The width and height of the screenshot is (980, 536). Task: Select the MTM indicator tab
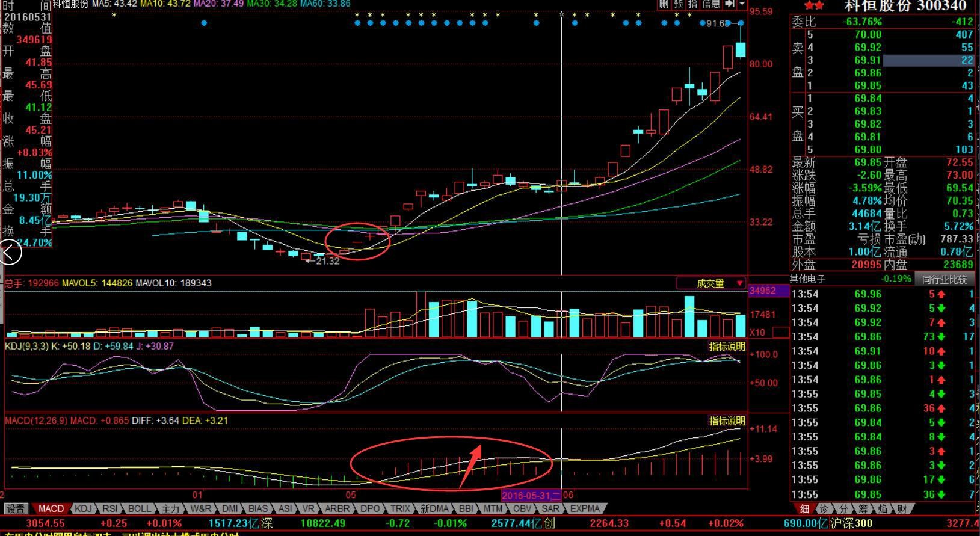493,508
